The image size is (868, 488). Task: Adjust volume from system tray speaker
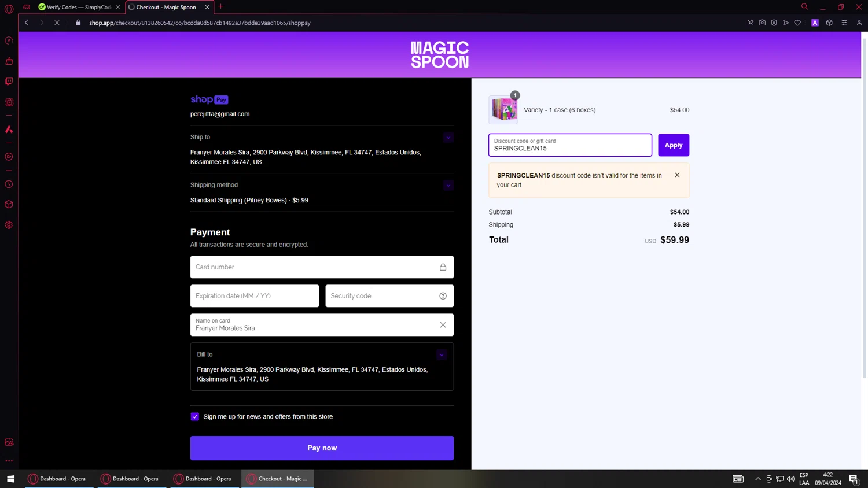coord(790,479)
